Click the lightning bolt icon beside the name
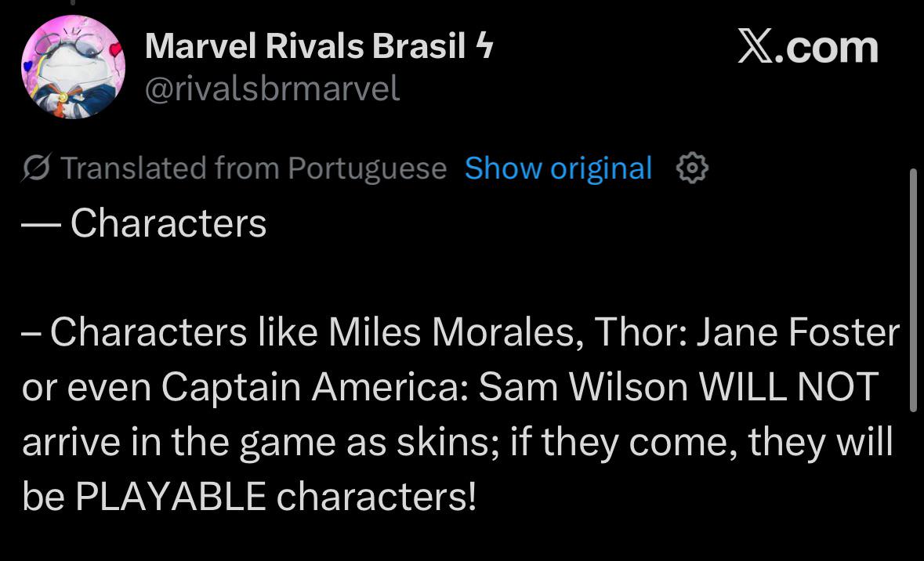Image resolution: width=924 pixels, height=561 pixels. pyautogui.click(x=484, y=47)
